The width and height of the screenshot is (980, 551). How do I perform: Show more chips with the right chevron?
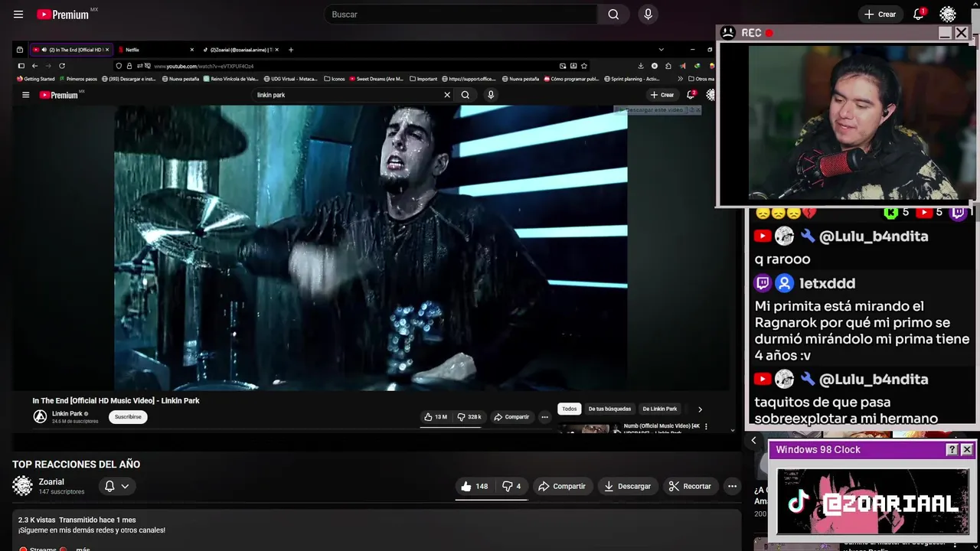click(x=700, y=409)
